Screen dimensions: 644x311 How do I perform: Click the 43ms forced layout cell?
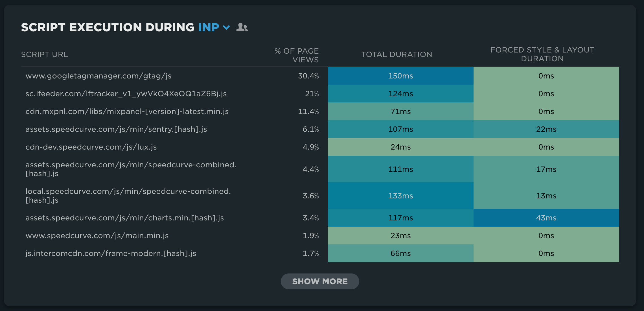[x=546, y=218]
